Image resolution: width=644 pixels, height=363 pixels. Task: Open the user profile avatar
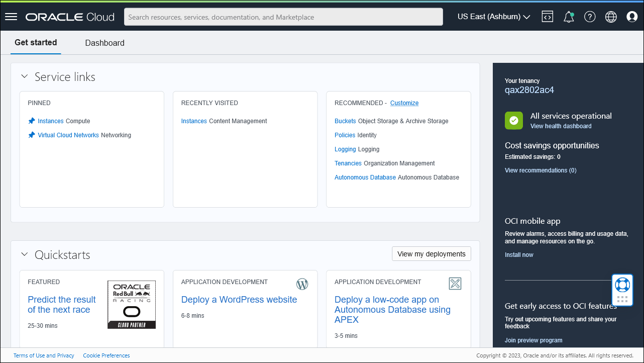click(x=631, y=16)
